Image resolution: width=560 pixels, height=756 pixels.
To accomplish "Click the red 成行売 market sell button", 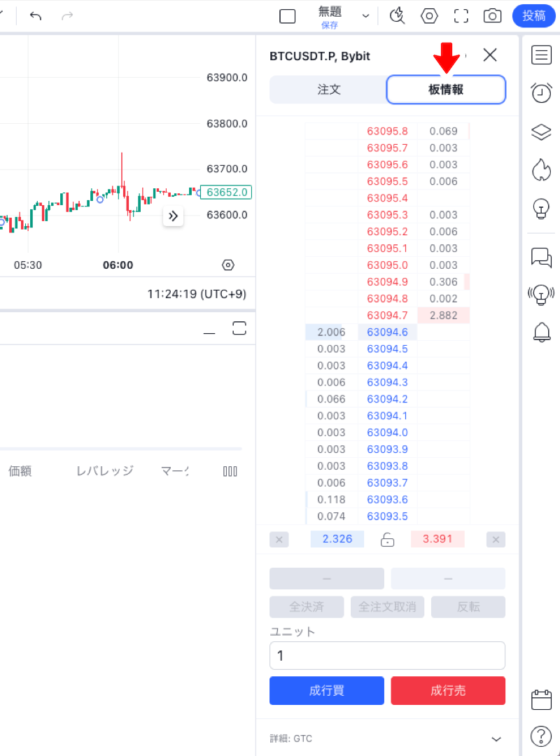I will click(x=448, y=690).
